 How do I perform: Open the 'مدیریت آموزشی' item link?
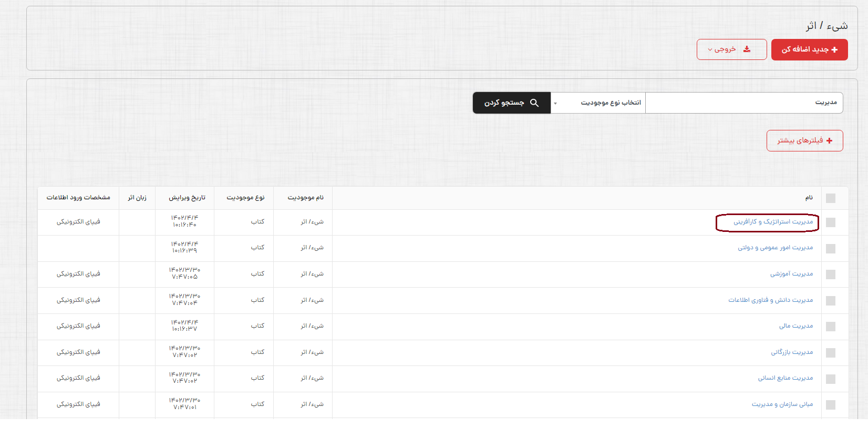click(791, 274)
